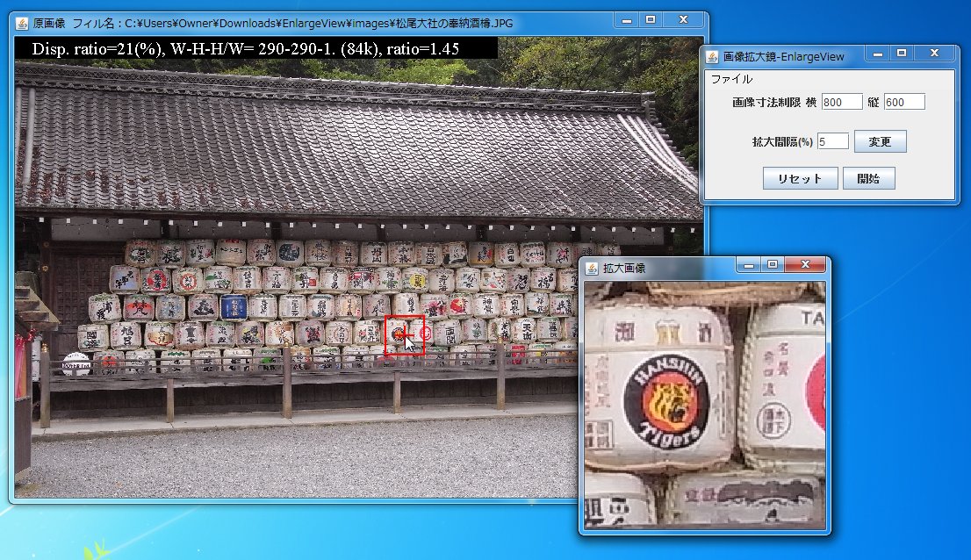
Task: Click the 拡大画像 window title bar
Action: [667, 264]
